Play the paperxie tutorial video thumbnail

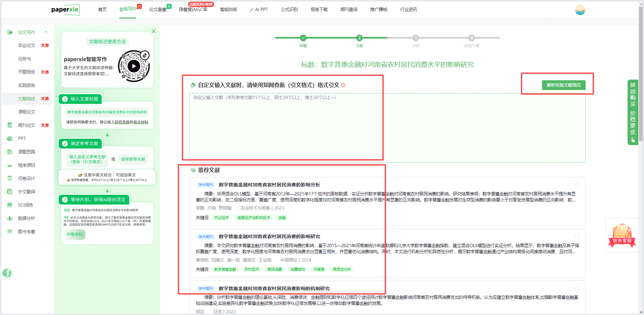(x=134, y=66)
